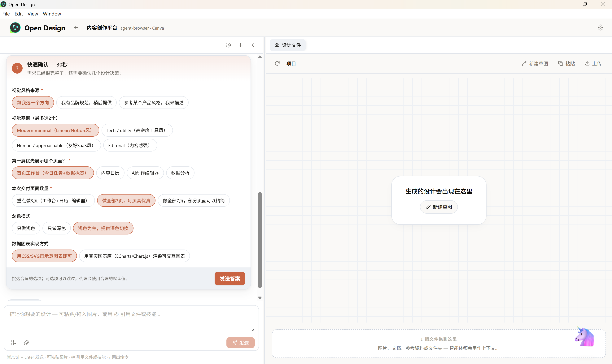Screen dimensions: 612x364
Task: Click the chat panel scrollbar thumb
Action: [x=260, y=240]
